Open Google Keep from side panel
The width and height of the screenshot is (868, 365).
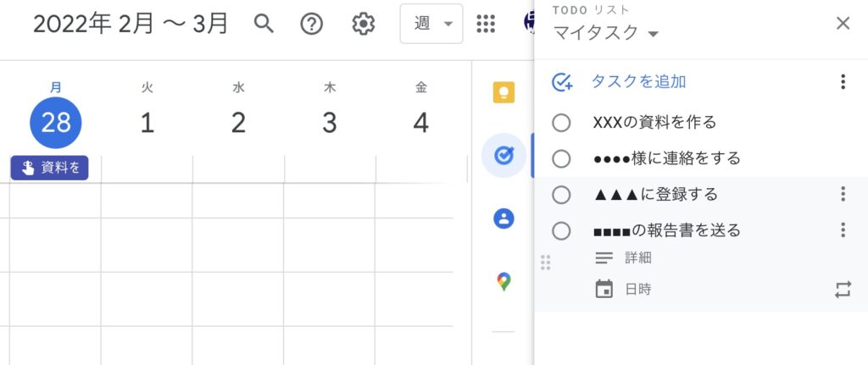[x=504, y=91]
